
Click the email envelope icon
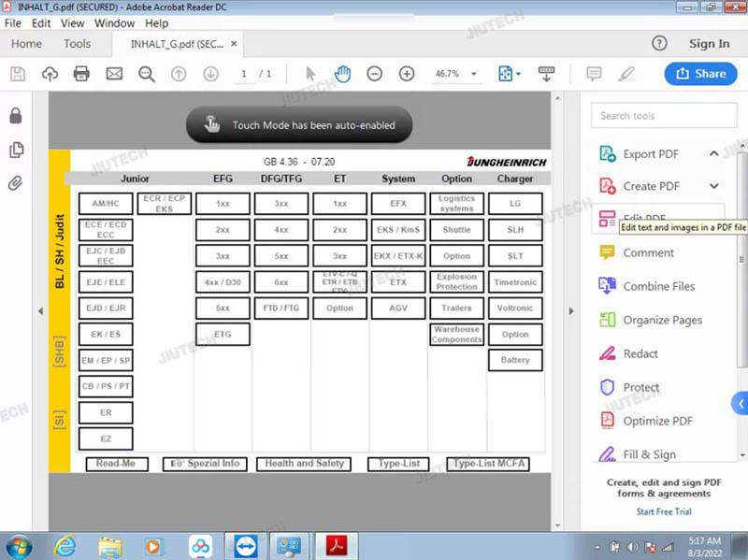114,74
